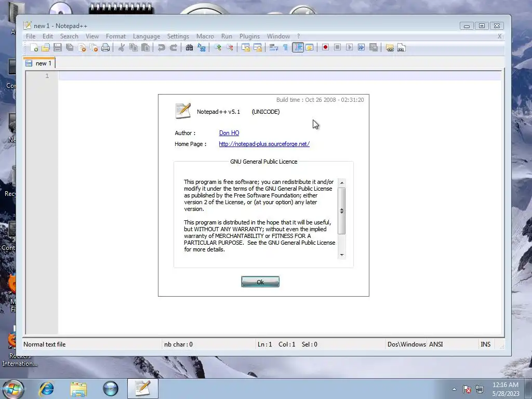The image size is (532, 399).
Task: Open the Macro menu
Action: (205, 36)
